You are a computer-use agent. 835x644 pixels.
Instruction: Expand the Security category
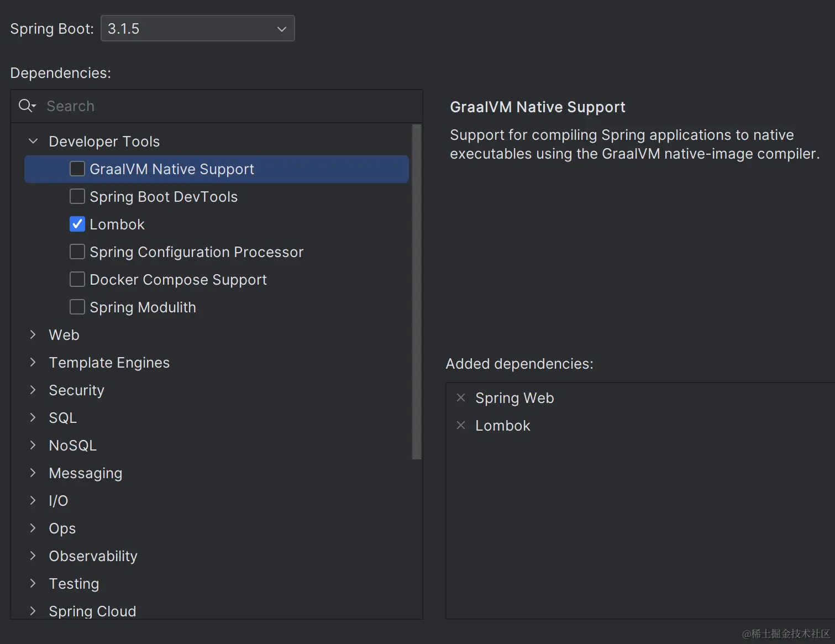point(33,390)
